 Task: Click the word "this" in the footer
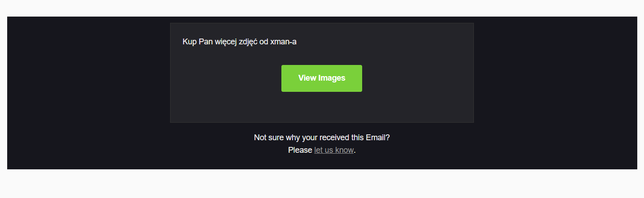click(x=357, y=138)
